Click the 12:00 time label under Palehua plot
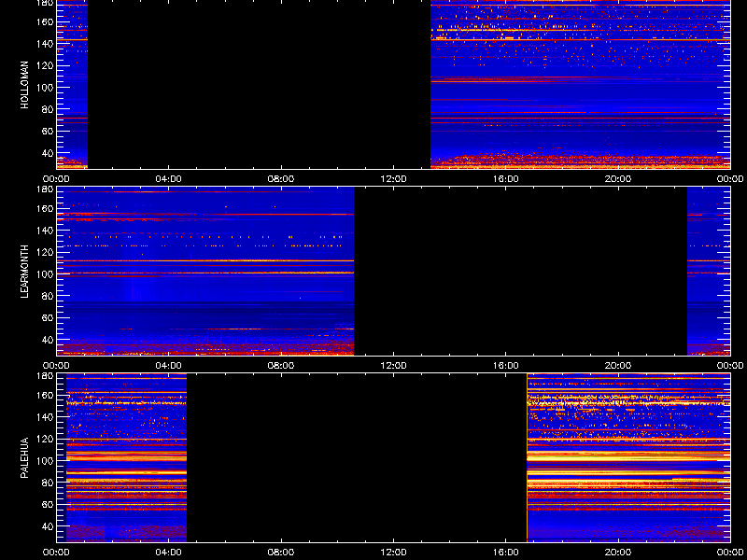Screen dimensions: 747x560 click(x=393, y=553)
